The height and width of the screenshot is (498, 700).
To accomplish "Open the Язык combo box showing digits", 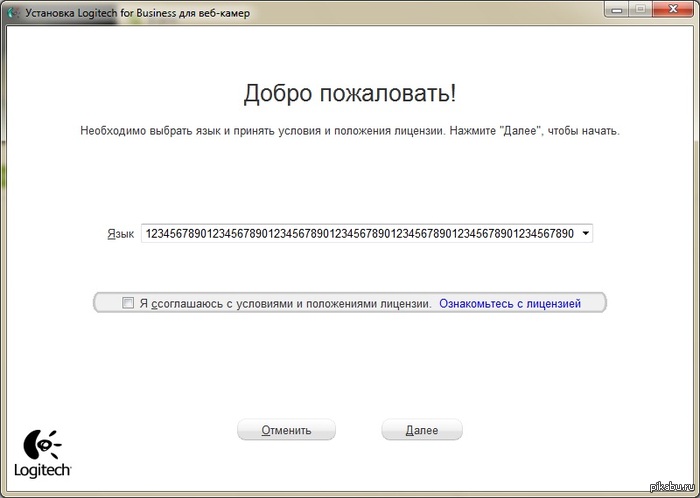I will coord(360,234).
